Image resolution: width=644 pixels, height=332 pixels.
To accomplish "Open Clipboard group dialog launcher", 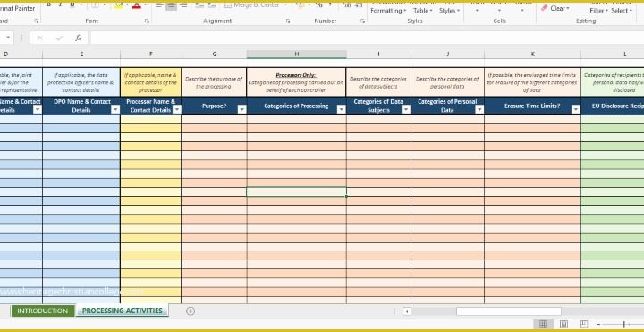I will (37, 21).
